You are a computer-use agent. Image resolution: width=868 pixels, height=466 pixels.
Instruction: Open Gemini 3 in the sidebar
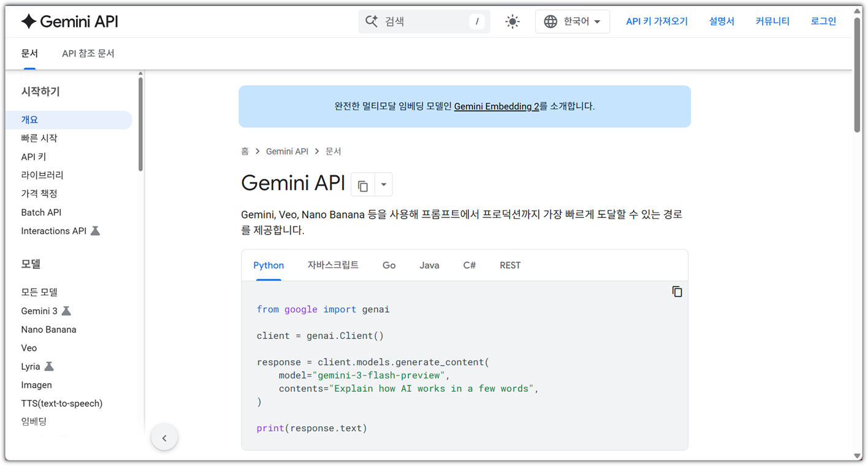tap(39, 311)
